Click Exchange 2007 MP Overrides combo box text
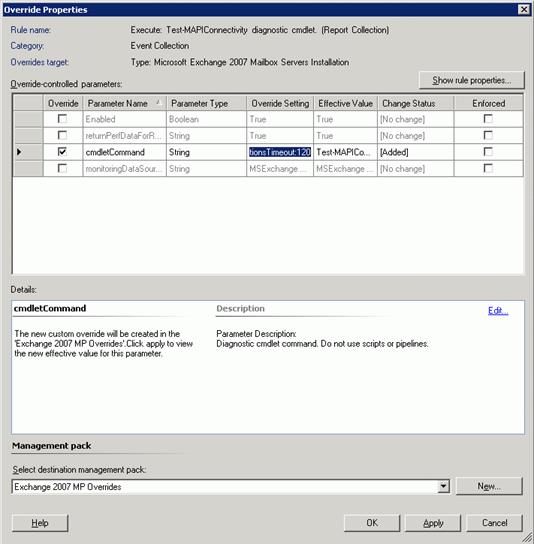The image size is (534, 544). (68, 487)
